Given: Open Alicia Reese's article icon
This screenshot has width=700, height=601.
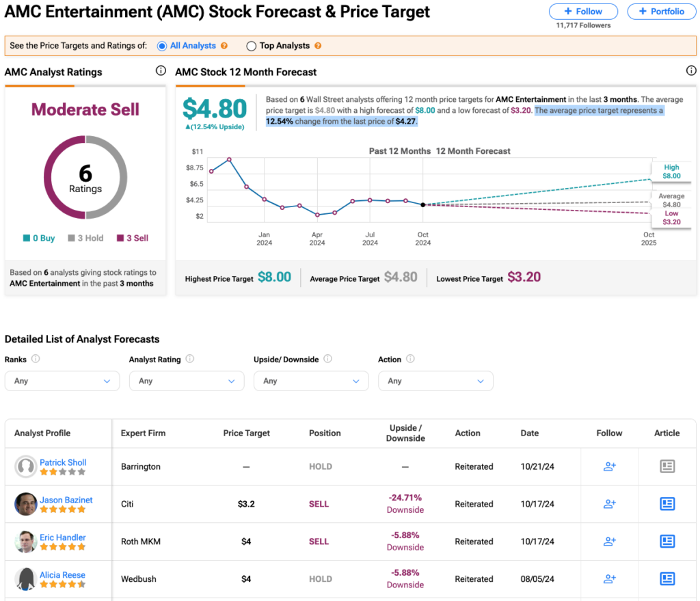Looking at the screenshot, I should click(667, 579).
